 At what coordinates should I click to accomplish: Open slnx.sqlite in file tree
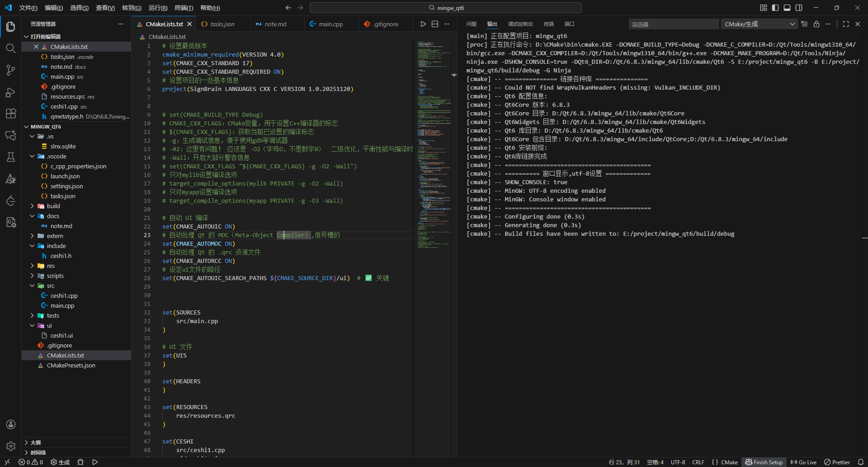(77, 146)
